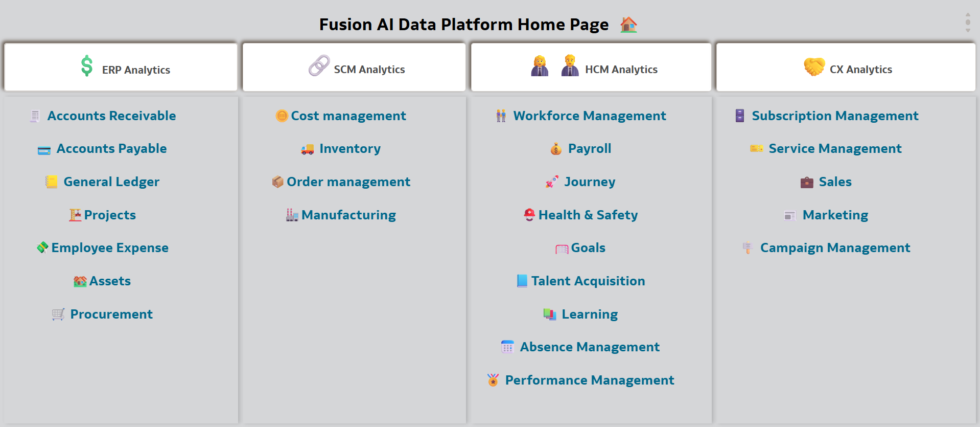The image size is (980, 427).
Task: Open the HCM Analytics tile
Action: point(591,67)
